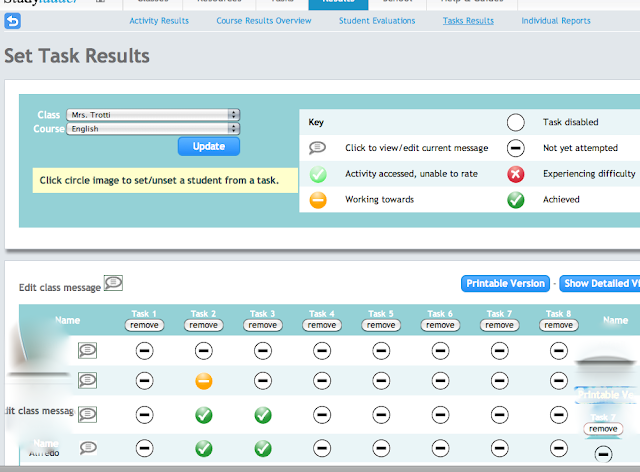The width and height of the screenshot is (640, 472).
Task: Toggle Task 1 status in second student row
Action: point(144,381)
